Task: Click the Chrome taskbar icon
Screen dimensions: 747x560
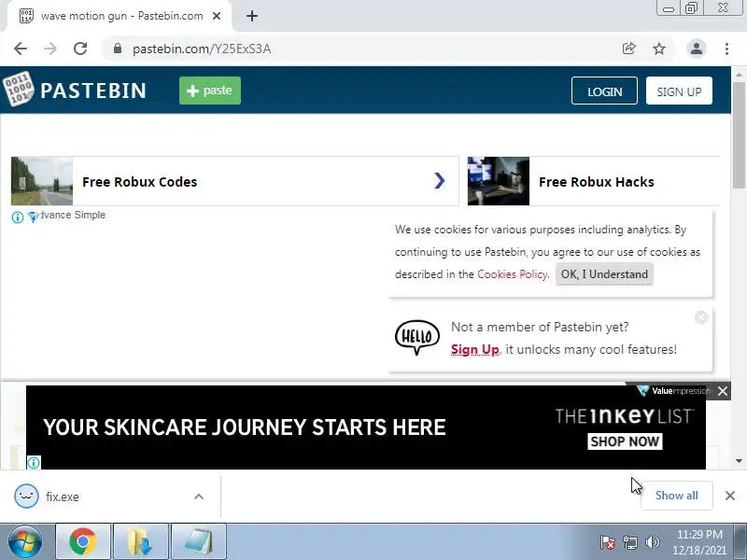Action: pos(83,542)
